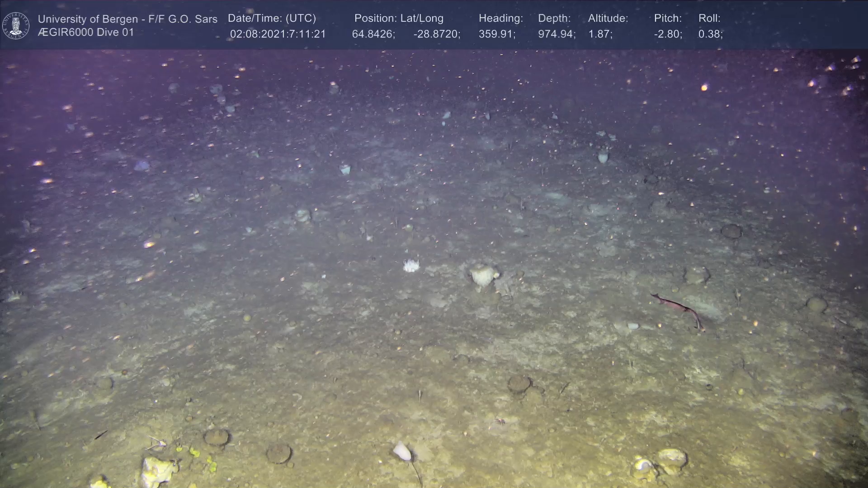The height and width of the screenshot is (488, 868).
Task: Click the white spiky anemone in the center
Action: 411,266
